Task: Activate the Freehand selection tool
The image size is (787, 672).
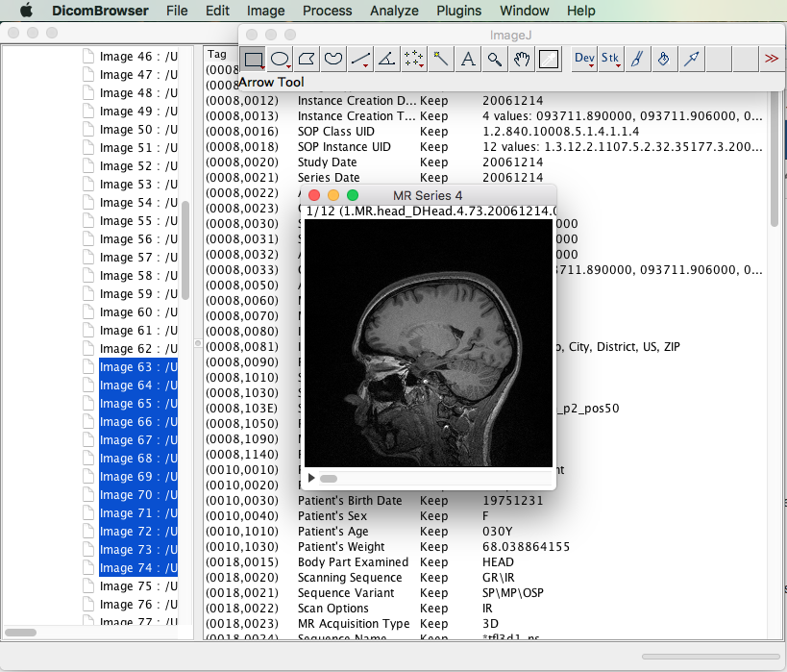Action: pos(333,60)
